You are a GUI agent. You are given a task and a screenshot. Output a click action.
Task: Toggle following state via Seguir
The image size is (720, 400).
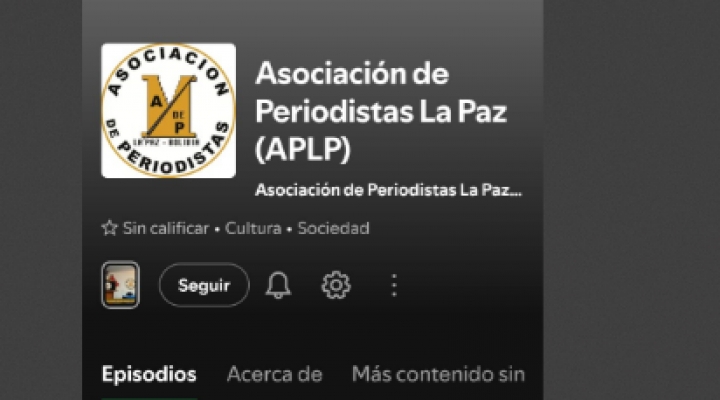click(204, 285)
